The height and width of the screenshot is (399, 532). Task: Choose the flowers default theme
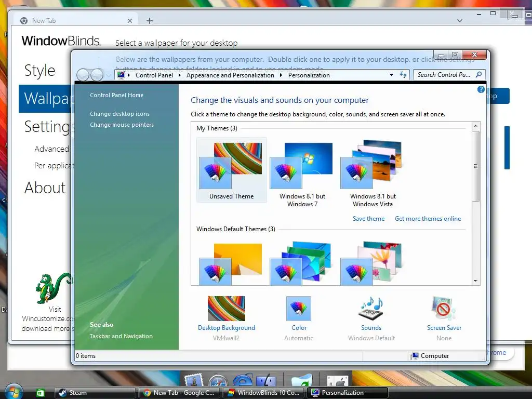[371, 263]
